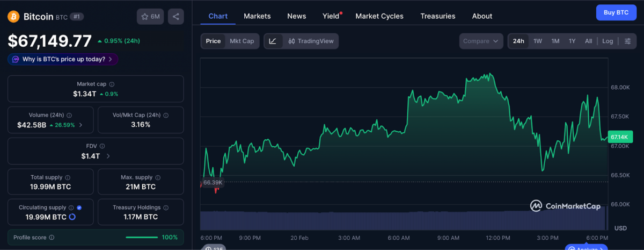The image size is (644, 250).
Task: Select the 1M time range
Action: (555, 41)
